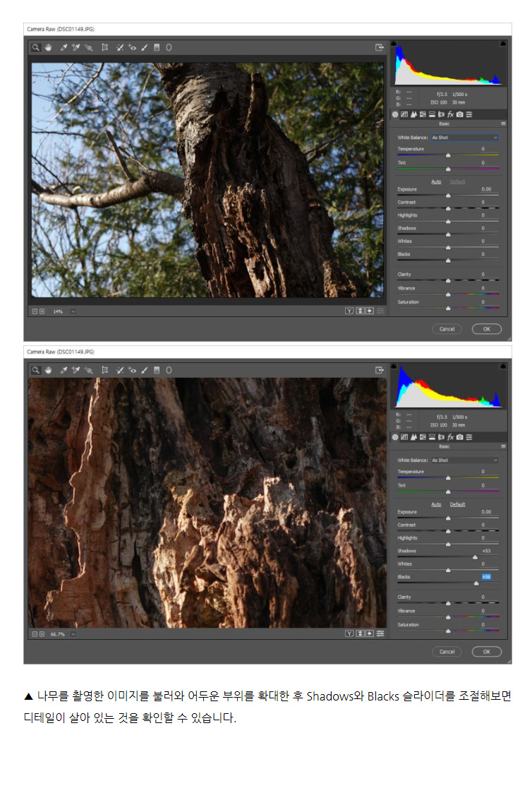Choose Red Eye Removal tool in 14% window
This screenshot has width=532, height=793.
pos(133,47)
